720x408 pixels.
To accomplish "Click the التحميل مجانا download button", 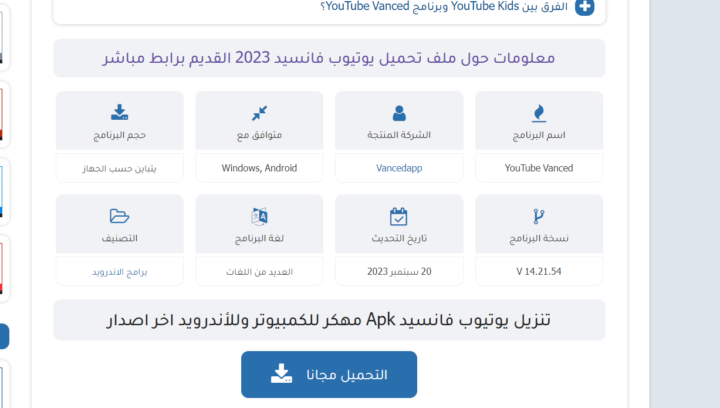I will [x=329, y=374].
